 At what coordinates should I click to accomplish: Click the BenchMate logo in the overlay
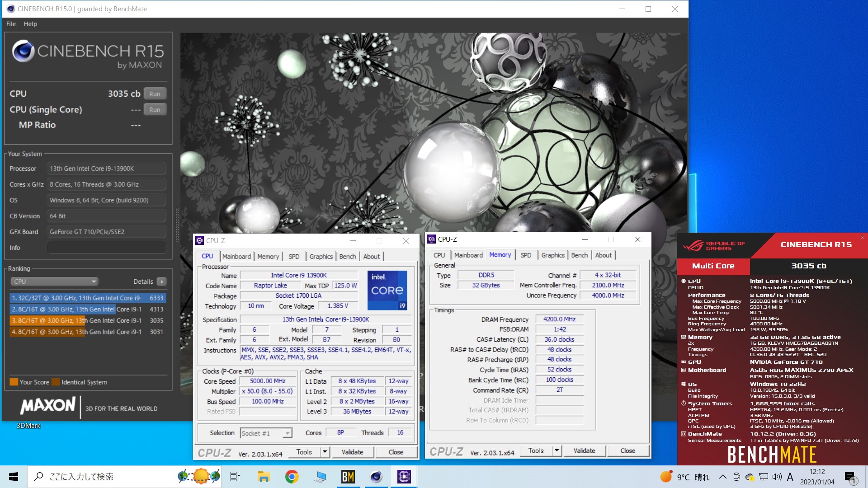[x=772, y=455]
